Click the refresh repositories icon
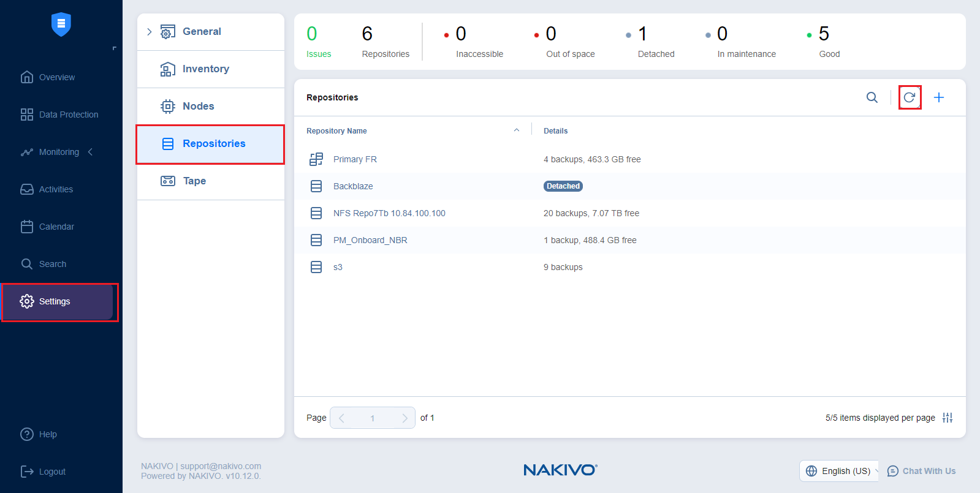Screen dimensions: 980x493 pos(910,97)
